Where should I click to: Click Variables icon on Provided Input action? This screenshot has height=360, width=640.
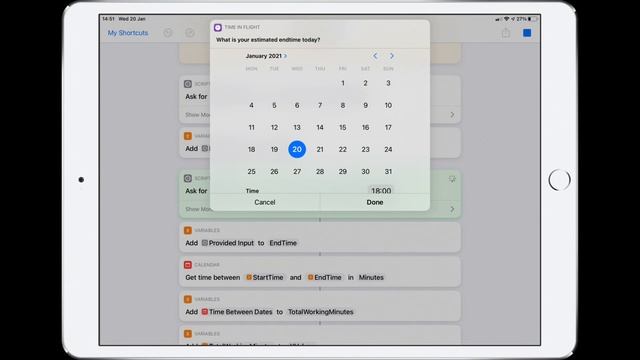tap(188, 230)
